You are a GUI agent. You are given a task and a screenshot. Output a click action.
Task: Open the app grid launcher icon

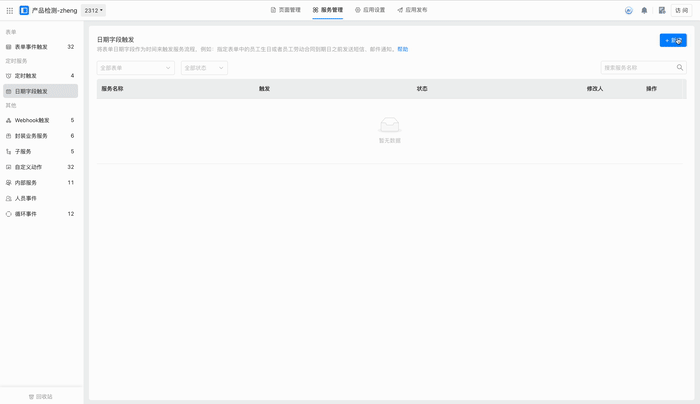point(10,10)
